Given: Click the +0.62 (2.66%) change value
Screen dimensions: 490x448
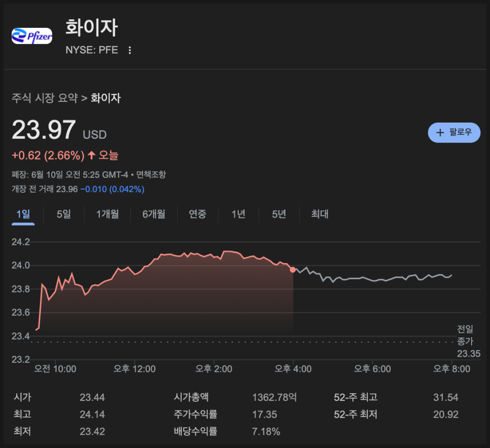Looking at the screenshot, I should click(x=48, y=156).
